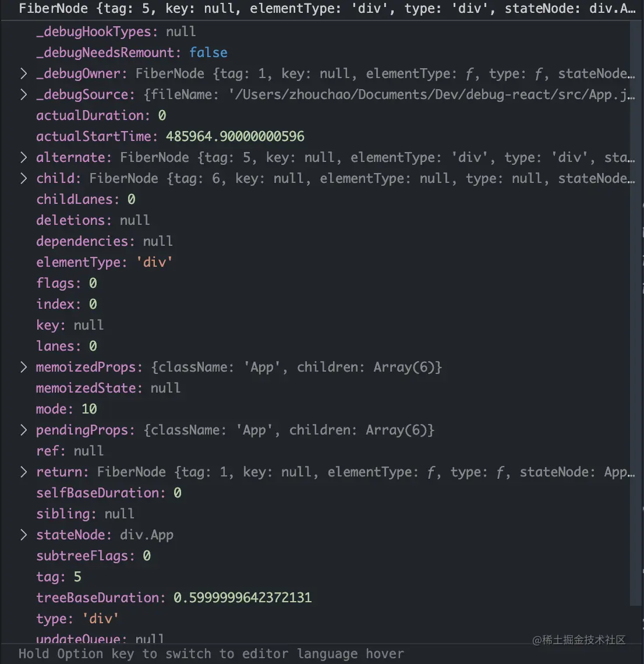
Task: Click the childLanes: 0 row
Action: 86,199
